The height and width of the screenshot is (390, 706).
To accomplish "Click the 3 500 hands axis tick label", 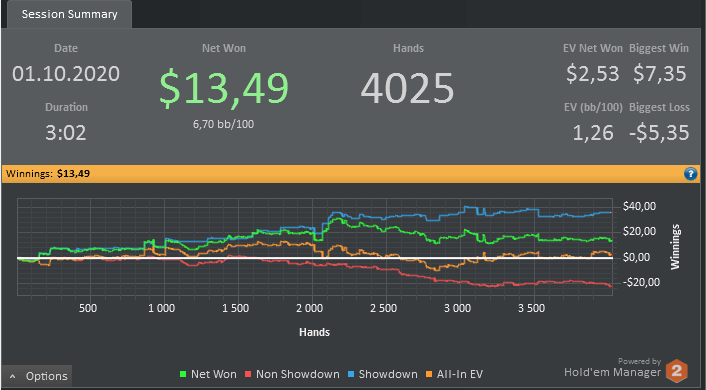I will pos(531,308).
